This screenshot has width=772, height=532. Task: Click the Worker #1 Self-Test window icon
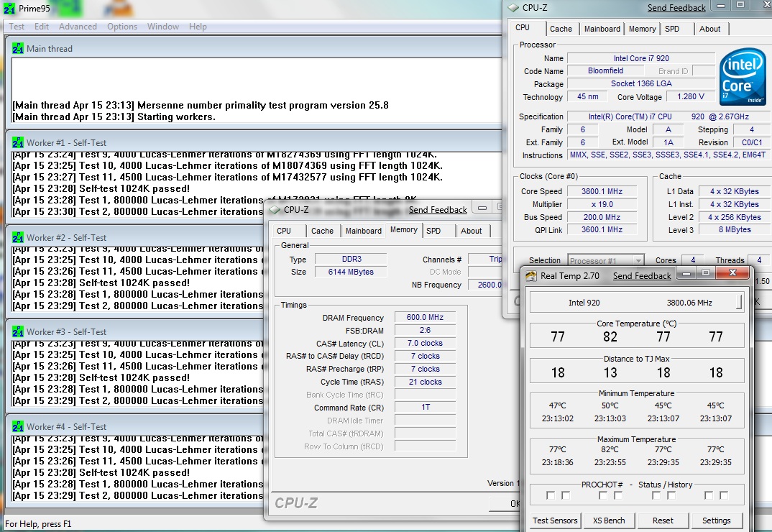[x=18, y=142]
